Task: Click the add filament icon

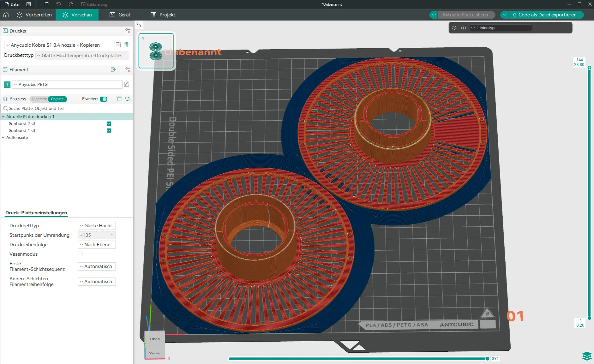Action: pos(113,70)
